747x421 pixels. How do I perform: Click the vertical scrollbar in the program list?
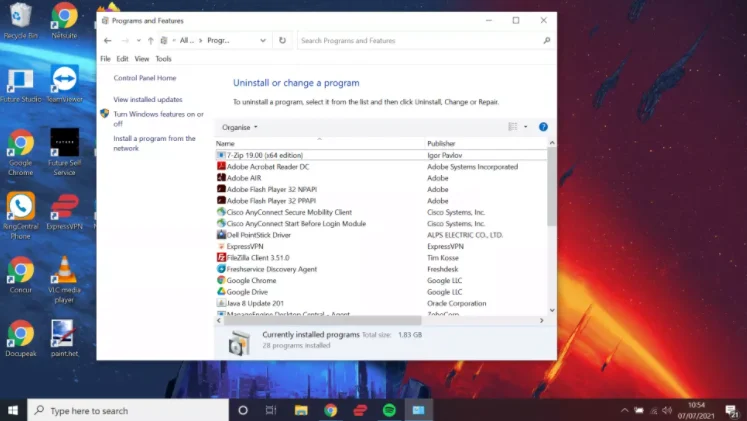(x=552, y=187)
